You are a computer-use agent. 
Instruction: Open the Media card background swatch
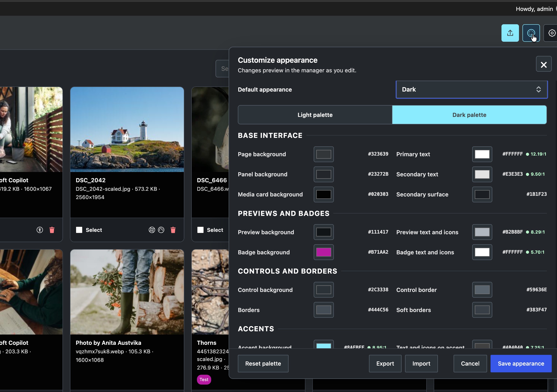coord(324,194)
